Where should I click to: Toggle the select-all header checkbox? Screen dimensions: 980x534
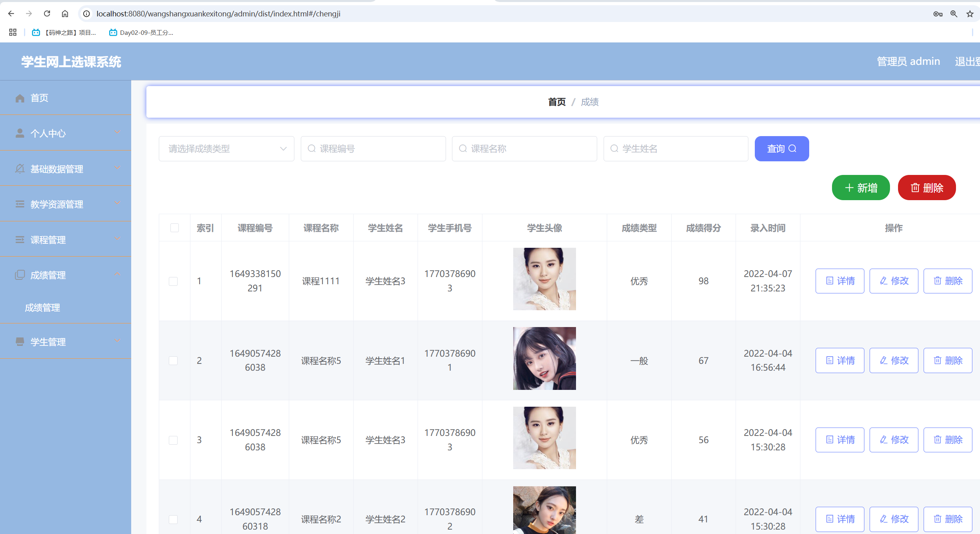click(174, 228)
